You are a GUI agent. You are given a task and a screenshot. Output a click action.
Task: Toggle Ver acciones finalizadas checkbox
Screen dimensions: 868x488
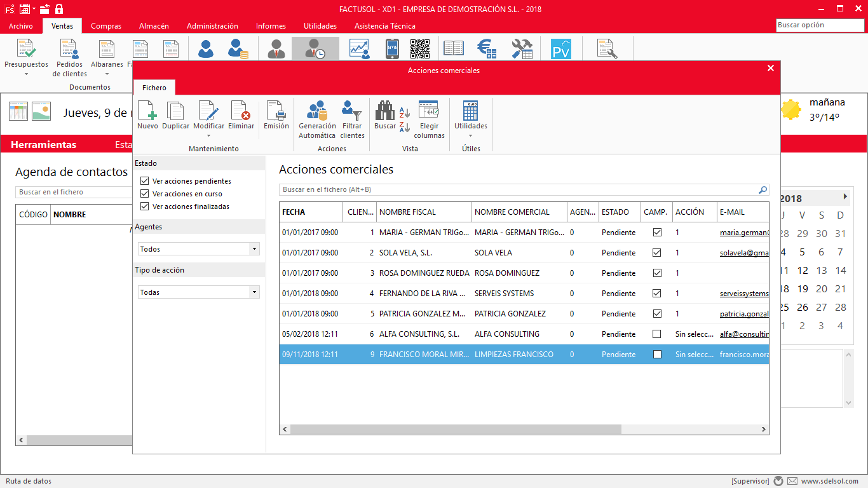pyautogui.click(x=145, y=207)
